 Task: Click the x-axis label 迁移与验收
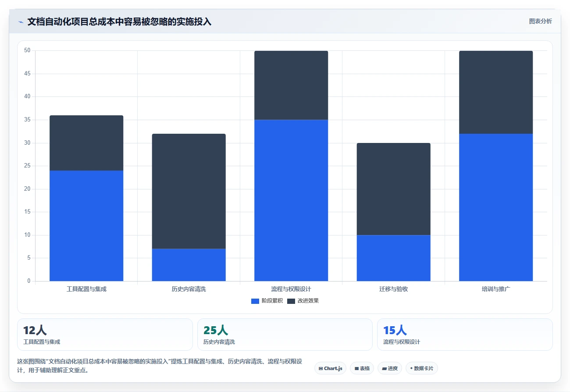pyautogui.click(x=393, y=289)
